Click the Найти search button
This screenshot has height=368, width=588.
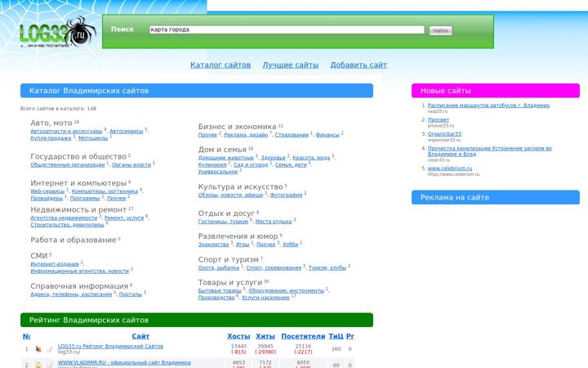(441, 30)
